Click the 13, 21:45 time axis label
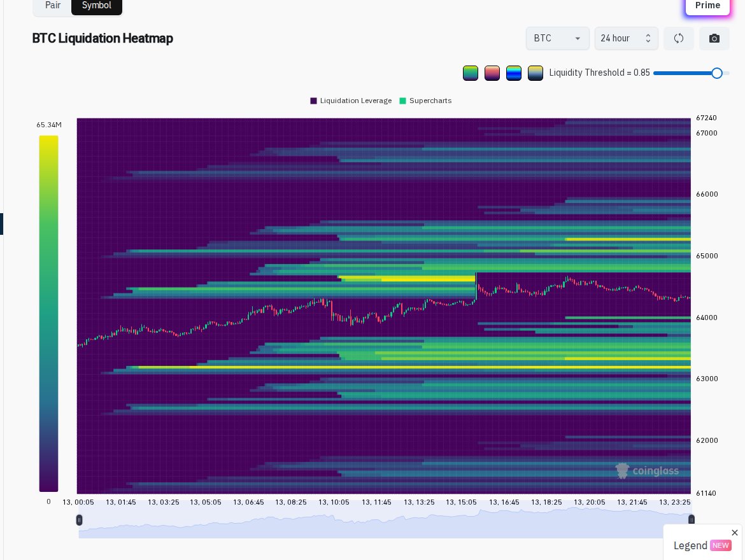The image size is (745, 560). point(632,502)
